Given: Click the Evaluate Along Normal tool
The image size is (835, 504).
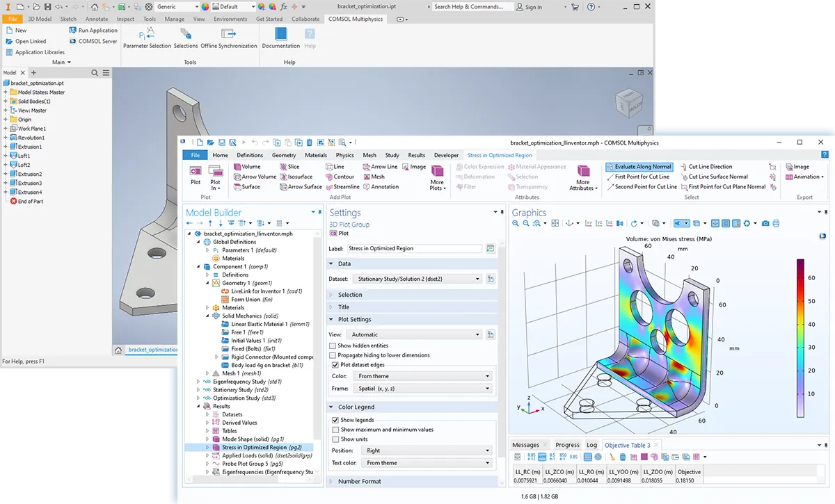Looking at the screenshot, I should click(x=639, y=167).
